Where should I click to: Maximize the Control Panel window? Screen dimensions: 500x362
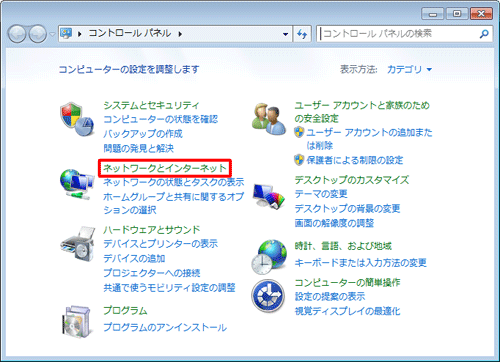click(x=457, y=14)
